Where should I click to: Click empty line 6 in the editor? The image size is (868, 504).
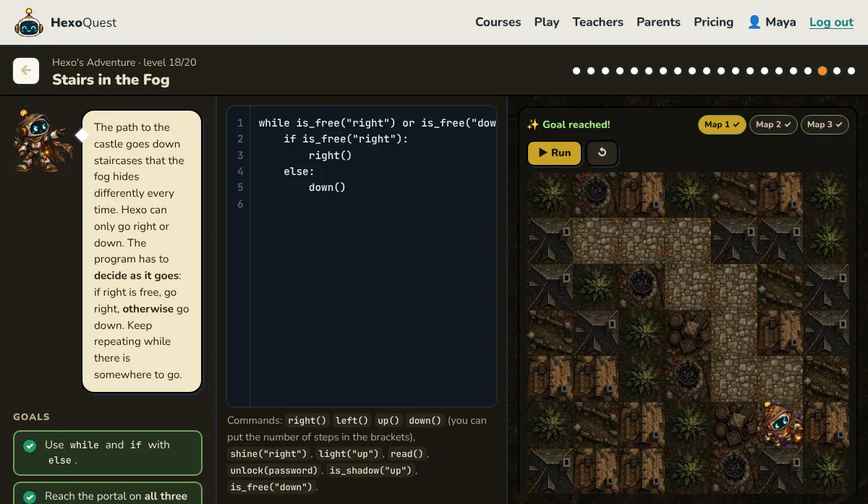(373, 204)
